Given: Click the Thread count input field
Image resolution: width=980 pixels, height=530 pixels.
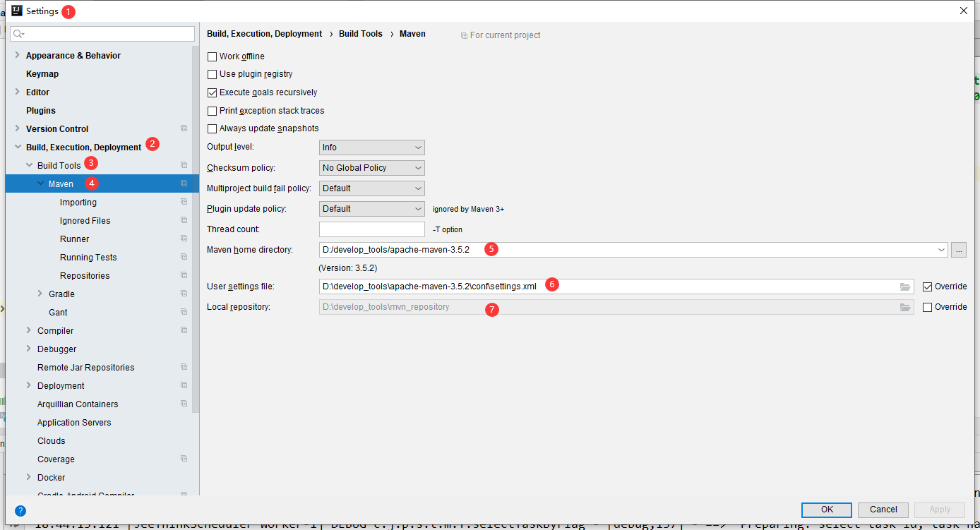Looking at the screenshot, I should click(x=372, y=229).
